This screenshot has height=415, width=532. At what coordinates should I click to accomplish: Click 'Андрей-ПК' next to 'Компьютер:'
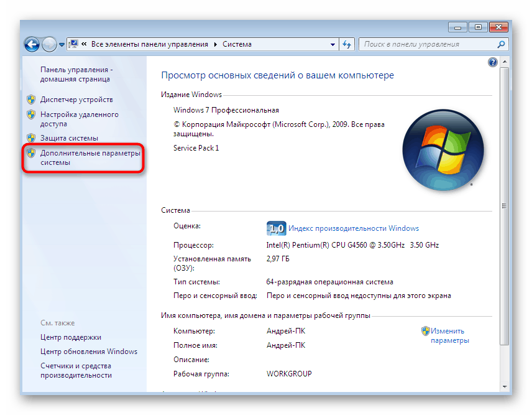pyautogui.click(x=286, y=331)
